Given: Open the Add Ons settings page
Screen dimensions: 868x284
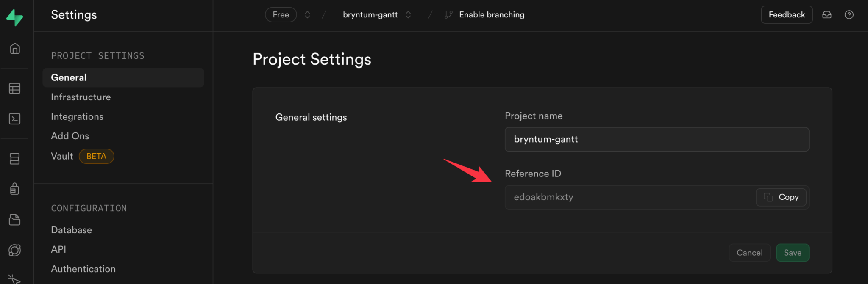Looking at the screenshot, I should pos(70,136).
